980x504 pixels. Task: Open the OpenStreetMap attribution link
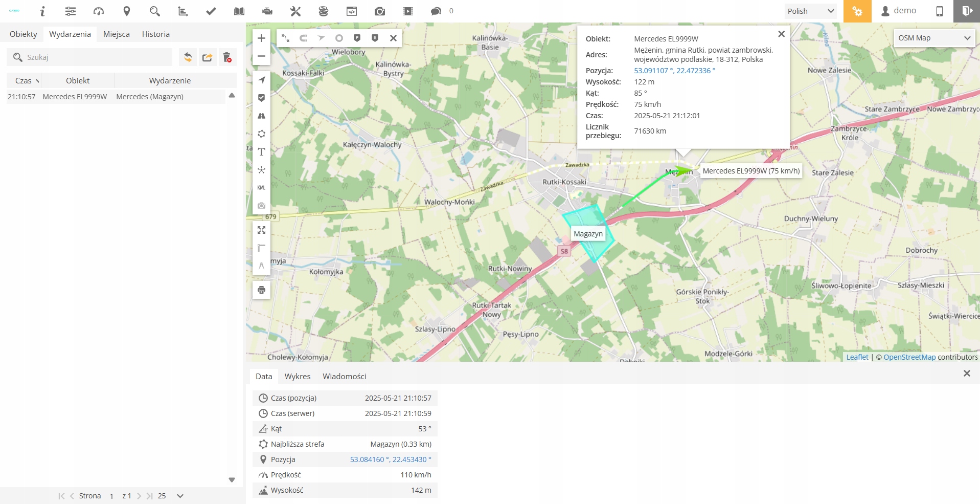click(x=909, y=357)
